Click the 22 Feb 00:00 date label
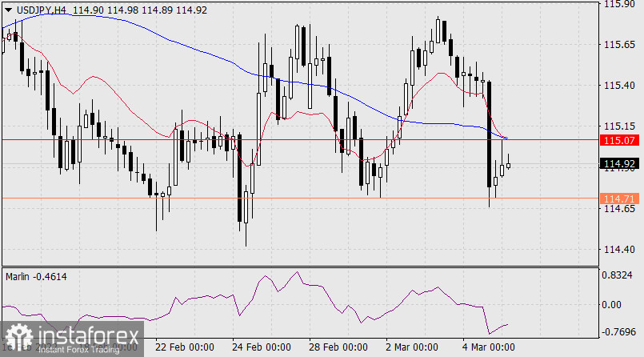 (x=184, y=347)
